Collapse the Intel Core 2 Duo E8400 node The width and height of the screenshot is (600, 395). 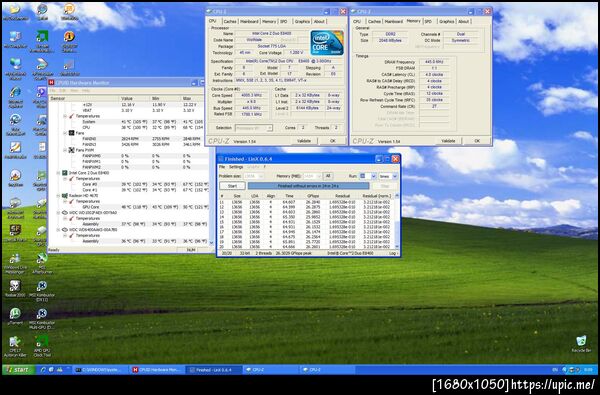click(x=59, y=173)
